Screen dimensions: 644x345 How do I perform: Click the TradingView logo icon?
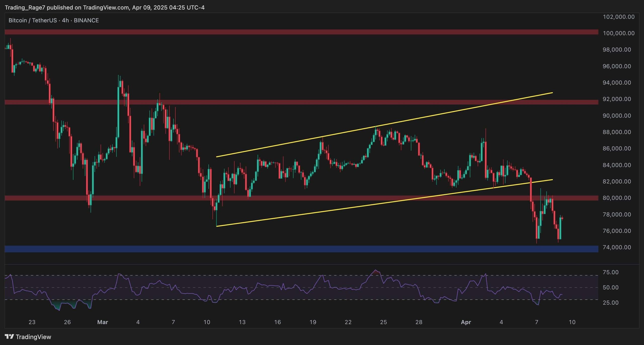tap(9, 336)
